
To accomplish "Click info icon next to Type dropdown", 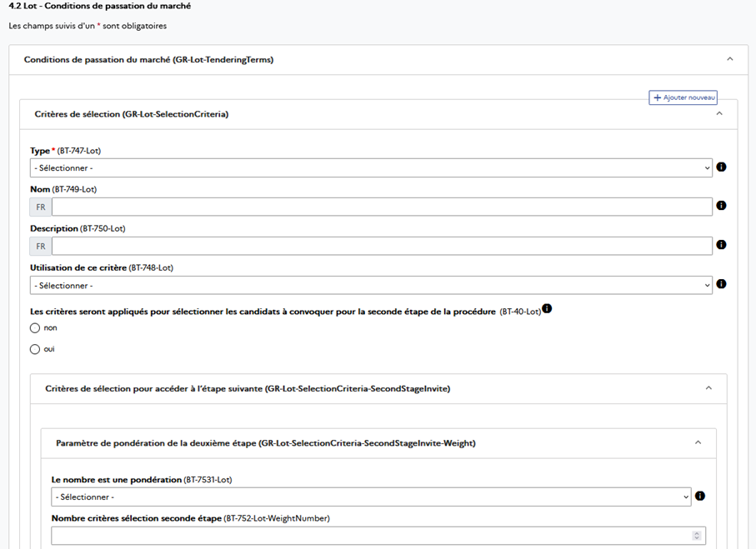I will [721, 167].
